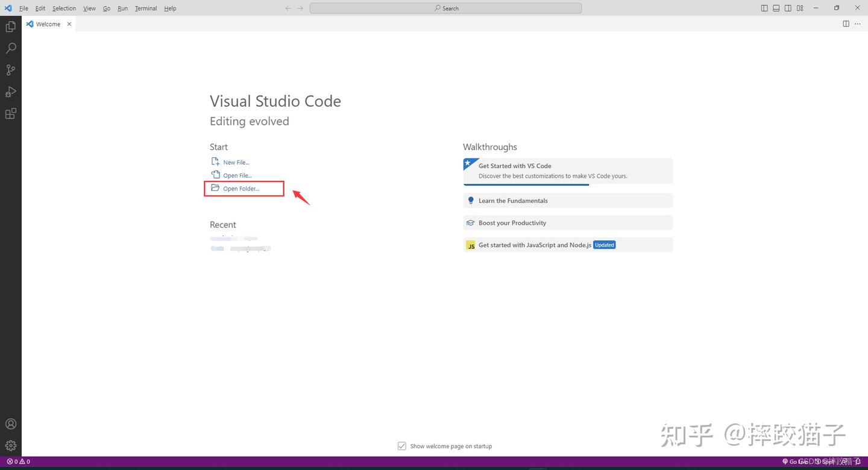Image resolution: width=868 pixels, height=470 pixels.
Task: Click the Open Folder... link
Action: point(241,189)
